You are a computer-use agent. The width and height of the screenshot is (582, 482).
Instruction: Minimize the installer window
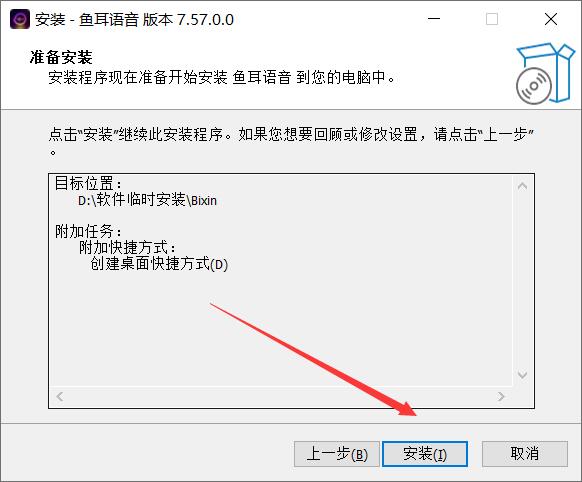pos(434,19)
